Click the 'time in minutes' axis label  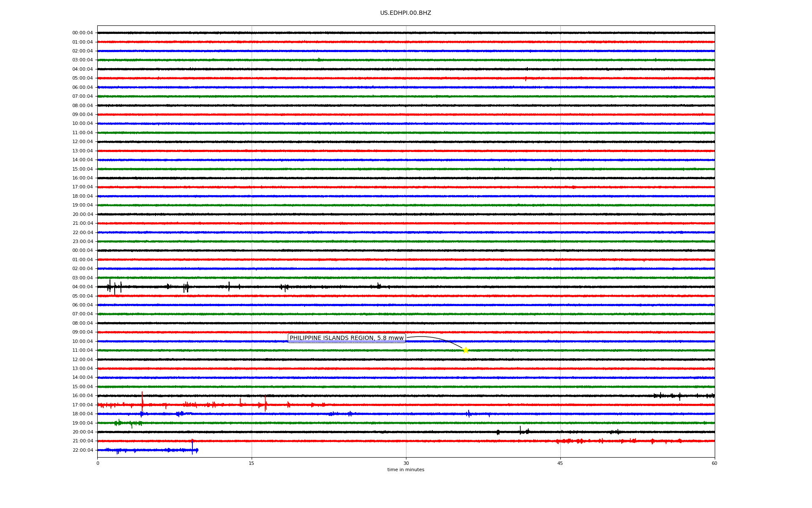click(405, 470)
